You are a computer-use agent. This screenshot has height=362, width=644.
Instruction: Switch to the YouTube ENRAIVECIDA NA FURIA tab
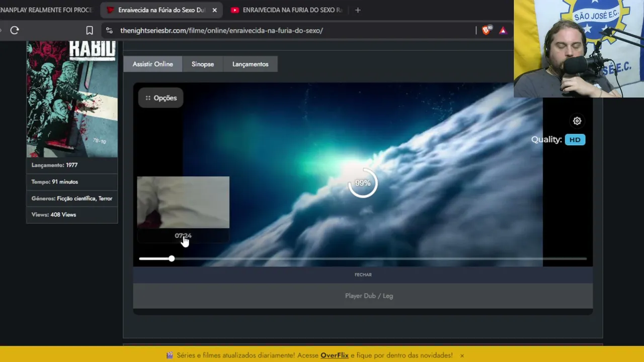[286, 10]
